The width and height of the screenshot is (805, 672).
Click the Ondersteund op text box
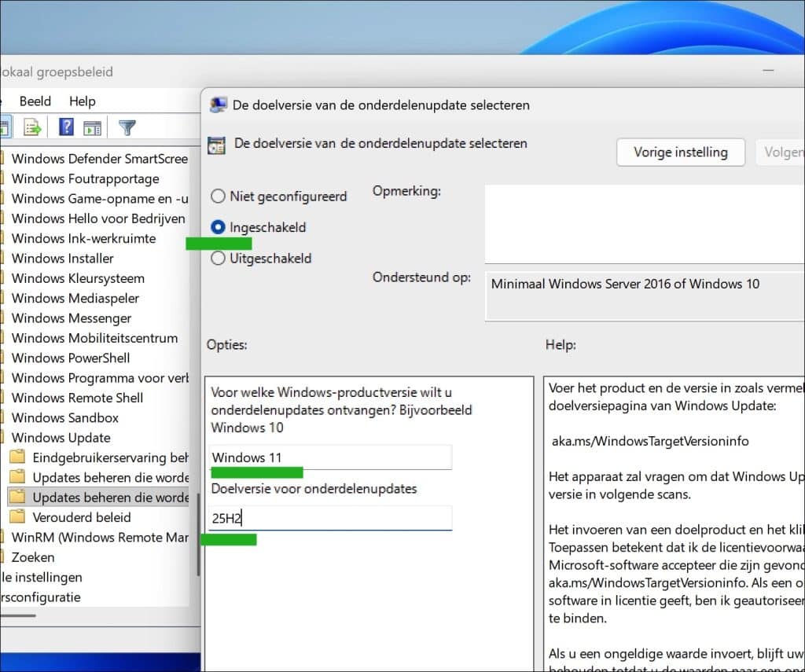coord(645,296)
